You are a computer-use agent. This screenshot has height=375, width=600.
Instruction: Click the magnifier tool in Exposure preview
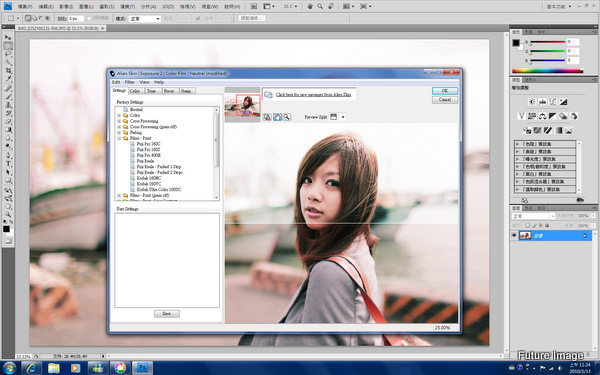[x=287, y=117]
